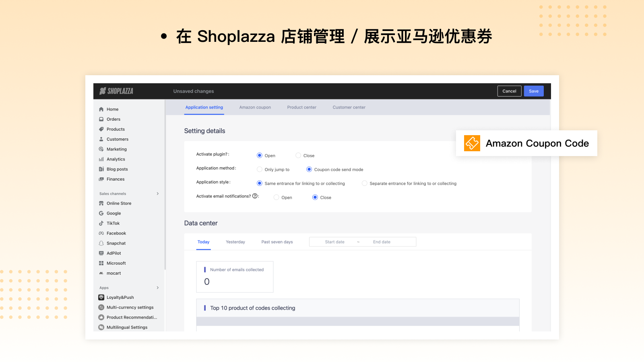
Task: Click the Number of emails collected card
Action: 235,277
